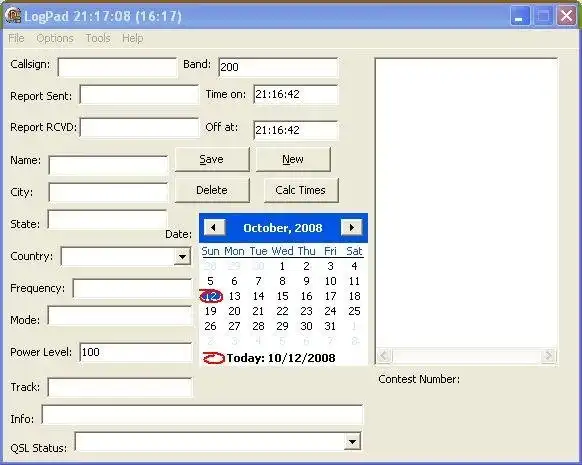Image resolution: width=582 pixels, height=465 pixels.
Task: Expand the QSL Status dropdown
Action: [x=352, y=442]
